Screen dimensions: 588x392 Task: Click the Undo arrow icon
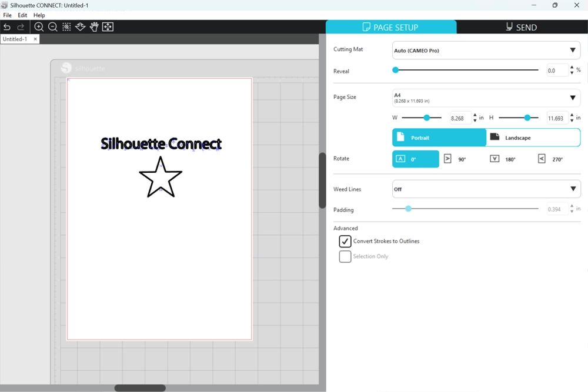coord(7,27)
